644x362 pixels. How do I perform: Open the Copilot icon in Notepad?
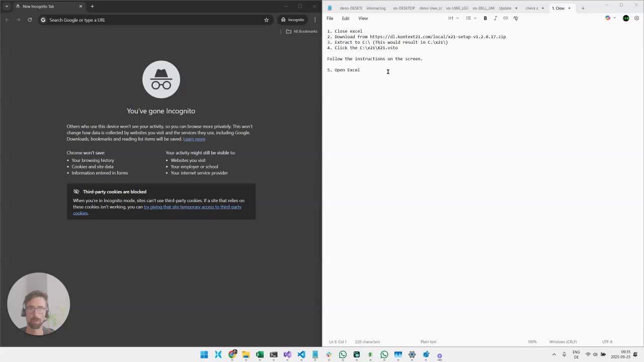[x=608, y=18]
